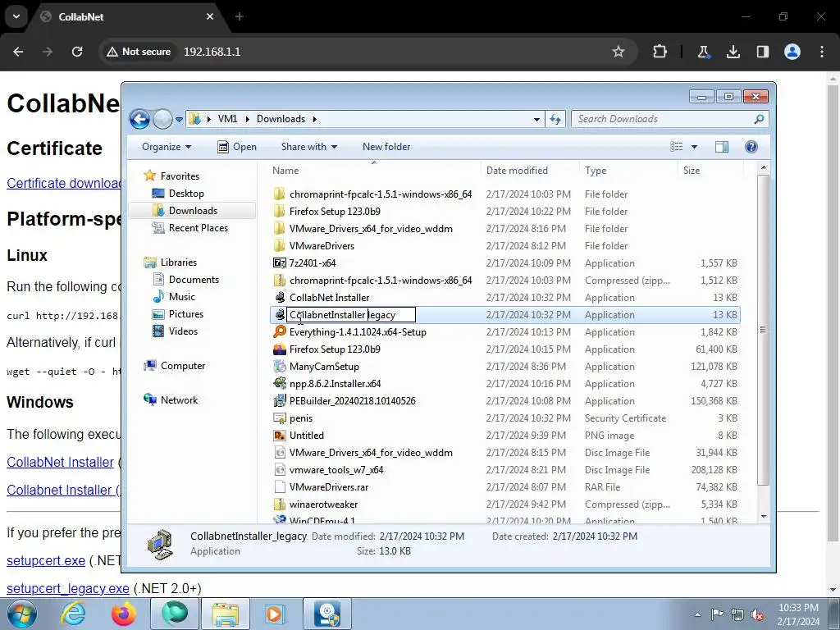Select the Firefox Setup 123.0b9 folder icon

coord(279,211)
